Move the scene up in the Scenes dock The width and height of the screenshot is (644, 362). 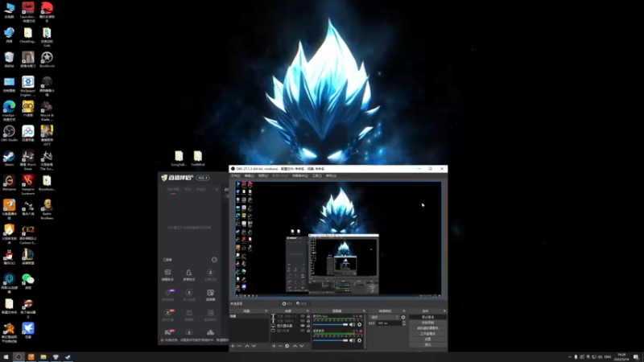[247, 346]
